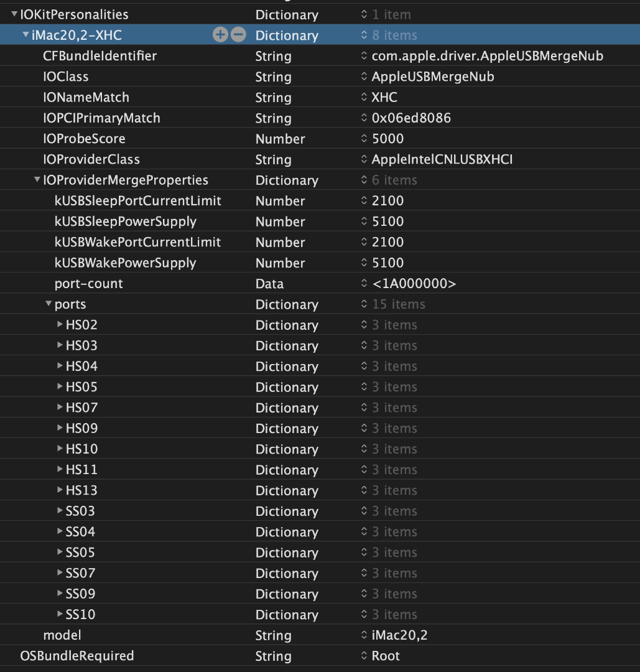Image resolution: width=640 pixels, height=672 pixels.
Task: Expand the HS09 port entry
Action: pyautogui.click(x=60, y=427)
